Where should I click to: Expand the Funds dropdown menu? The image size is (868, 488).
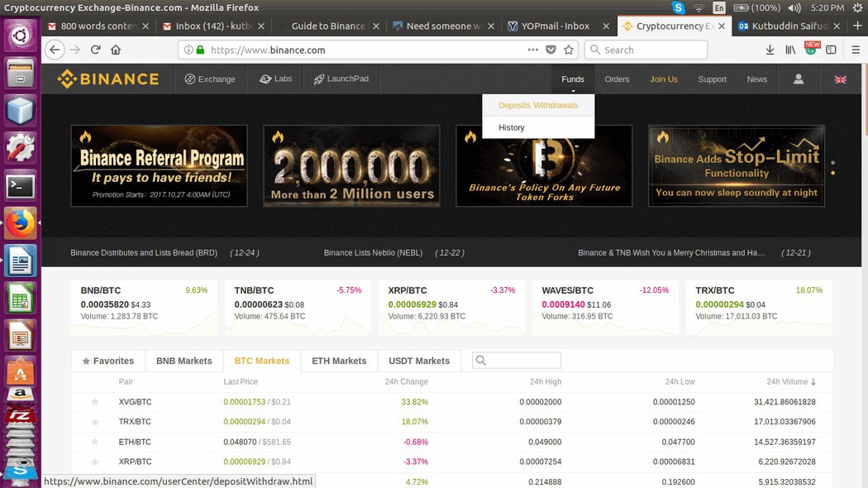(x=573, y=79)
